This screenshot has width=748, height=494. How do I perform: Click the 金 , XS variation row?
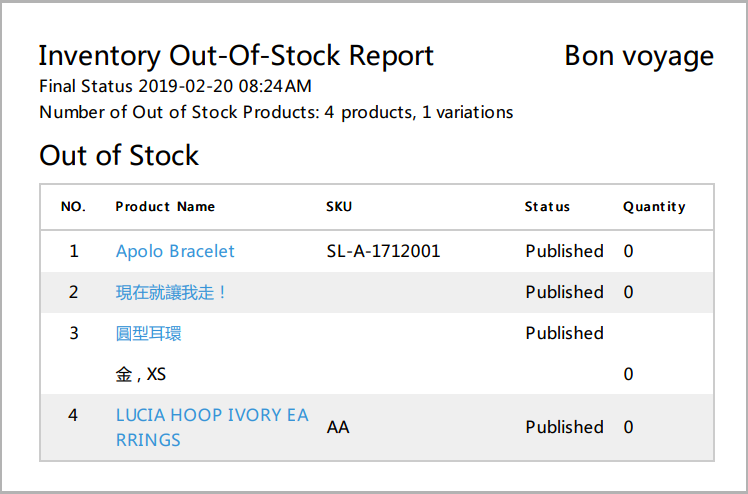377,374
